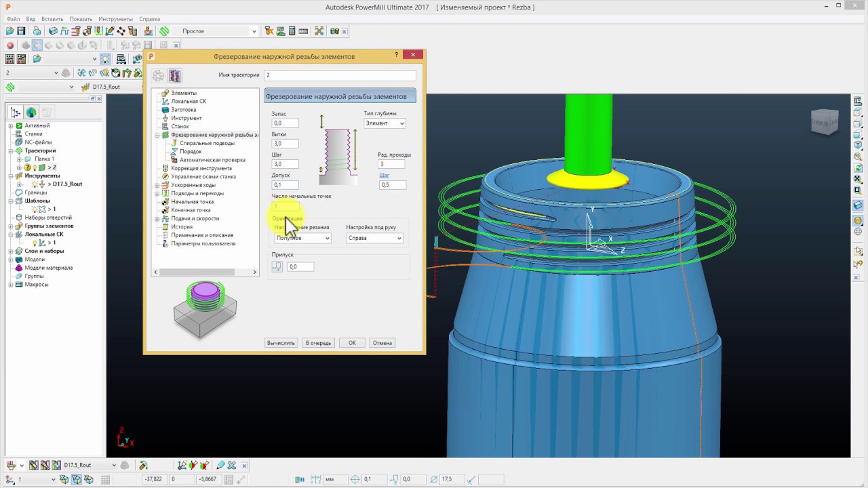
Task: Click the block (Заготовка) toolbar icon
Action: (53, 31)
